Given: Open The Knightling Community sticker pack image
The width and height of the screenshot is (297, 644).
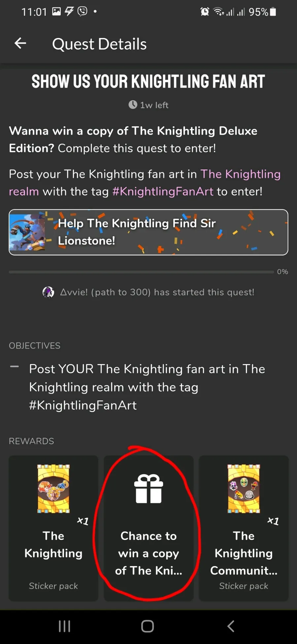Looking at the screenshot, I should (244, 489).
